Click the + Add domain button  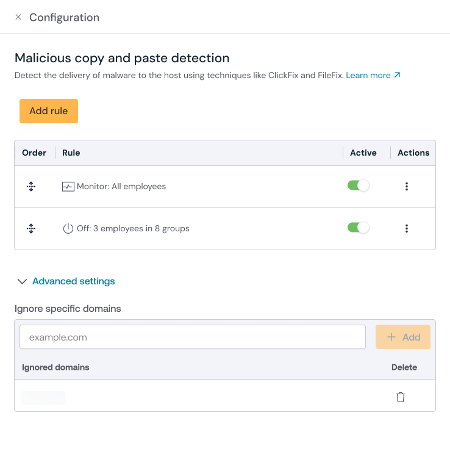tap(403, 337)
